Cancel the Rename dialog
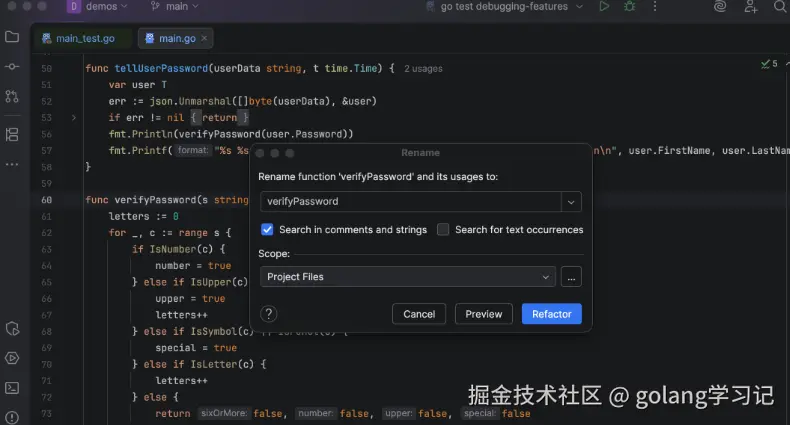 pyautogui.click(x=419, y=314)
